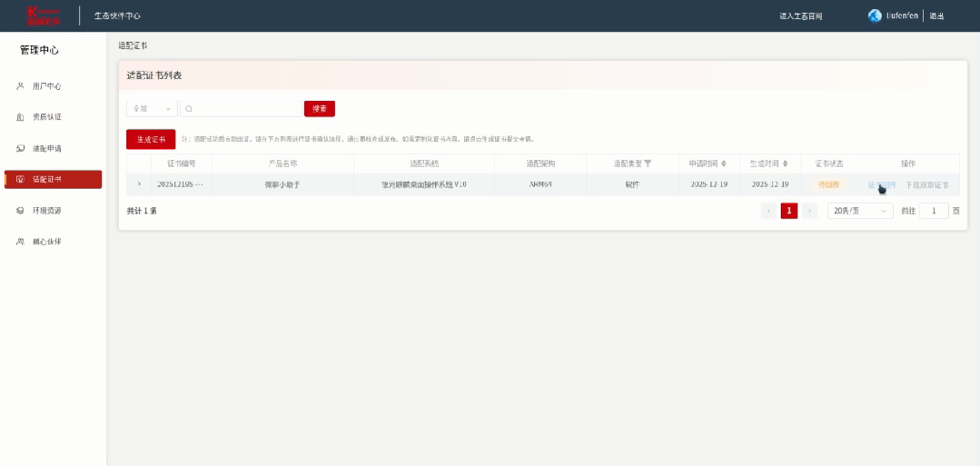Click the username liufenfen in the header
Viewport: 980px width, 466px height.
(902, 15)
